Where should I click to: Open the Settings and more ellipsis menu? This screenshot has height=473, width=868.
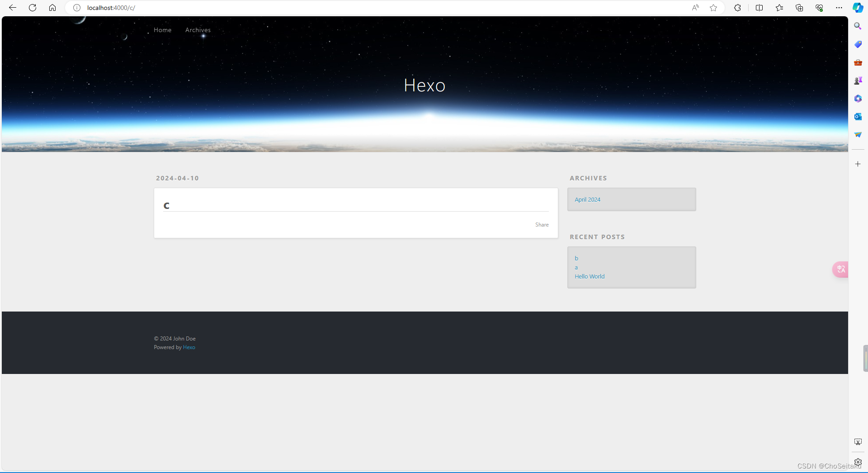coord(839,8)
